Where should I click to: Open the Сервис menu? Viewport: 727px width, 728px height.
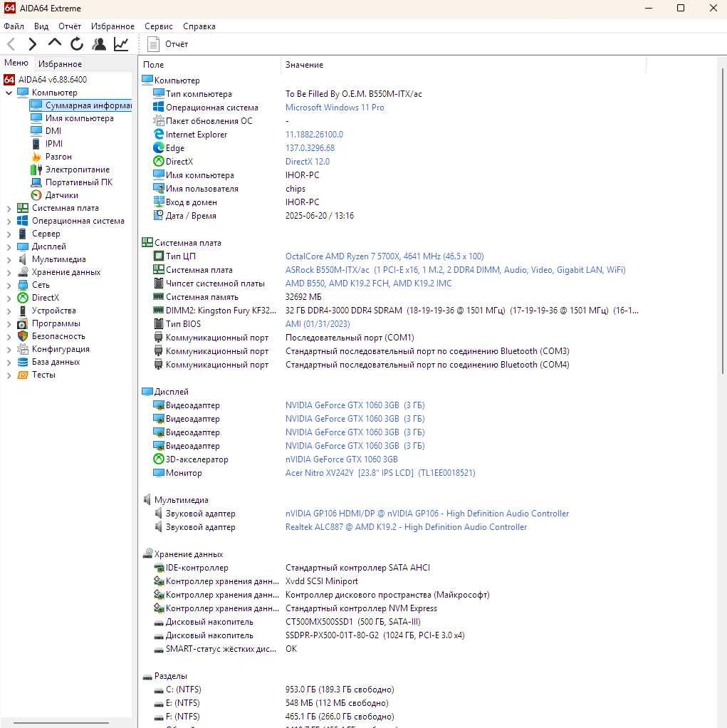[x=159, y=26]
